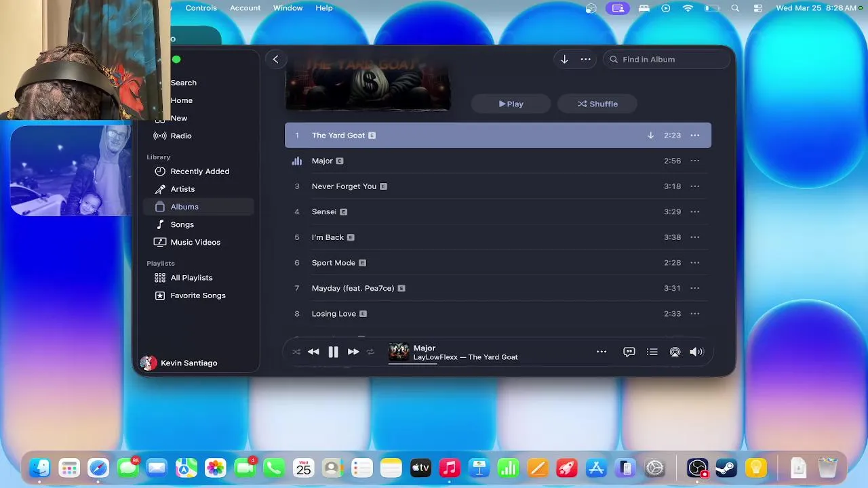Play the album with the Play button
868x488 pixels.
[511, 104]
